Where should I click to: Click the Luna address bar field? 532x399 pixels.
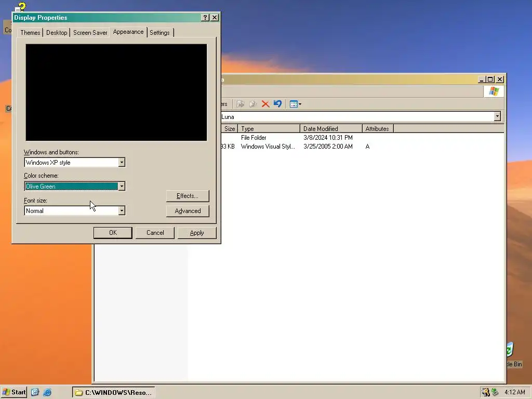(x=357, y=117)
